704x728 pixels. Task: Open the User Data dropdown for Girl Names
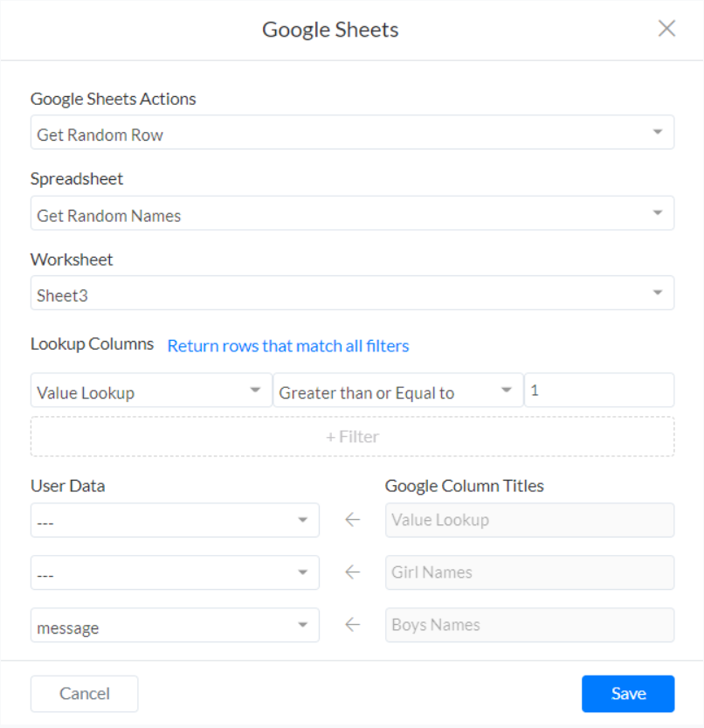pyautogui.click(x=175, y=572)
